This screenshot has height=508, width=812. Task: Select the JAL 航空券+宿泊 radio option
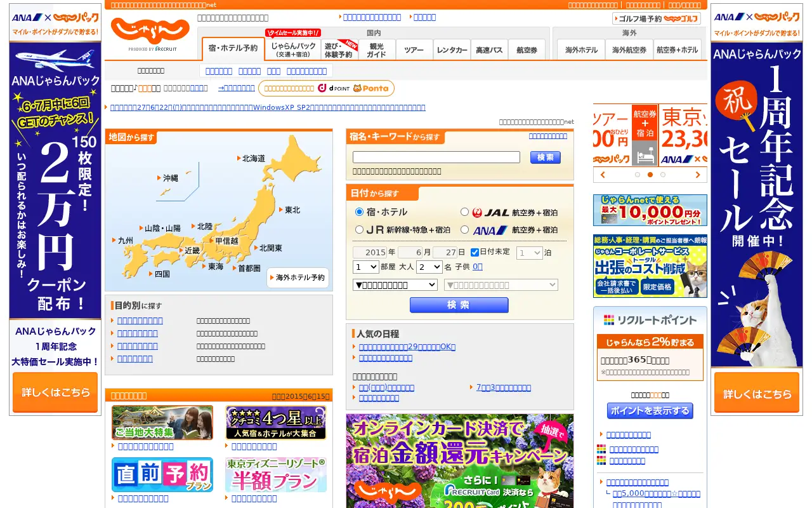click(465, 212)
